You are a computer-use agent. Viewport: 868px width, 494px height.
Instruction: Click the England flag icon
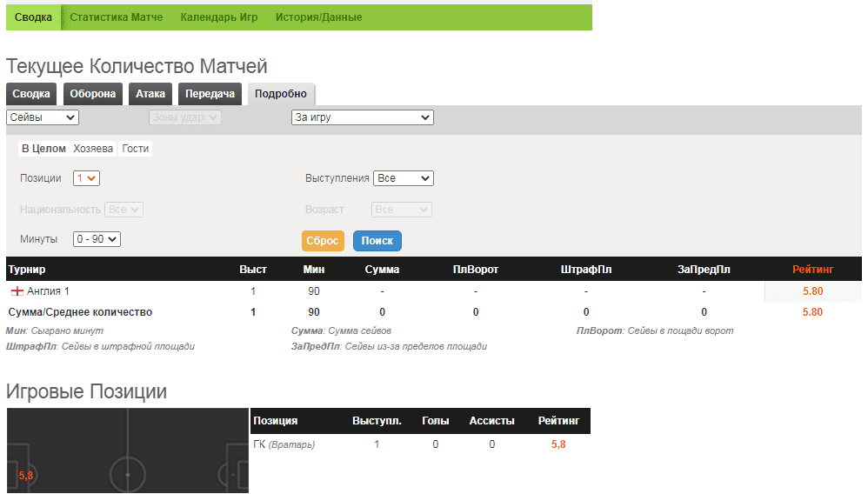(17, 291)
